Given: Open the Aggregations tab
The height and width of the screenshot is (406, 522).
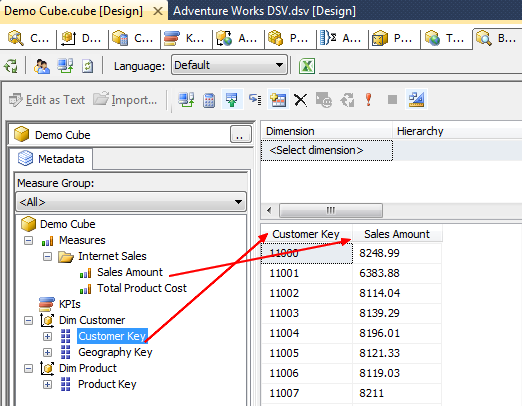Looking at the screenshot, I should pyautogui.click(x=342, y=38).
